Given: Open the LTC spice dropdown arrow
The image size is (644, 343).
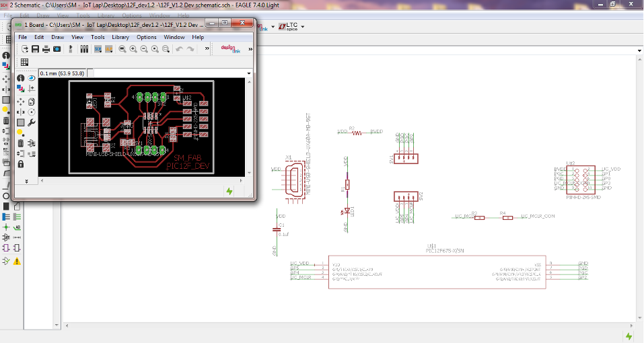Looking at the screenshot, I should [x=303, y=27].
